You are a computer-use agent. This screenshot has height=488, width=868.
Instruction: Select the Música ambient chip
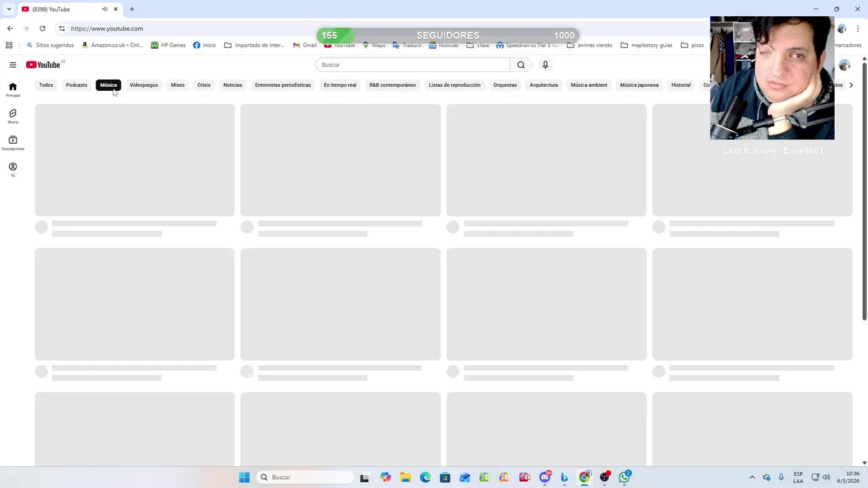(x=589, y=85)
